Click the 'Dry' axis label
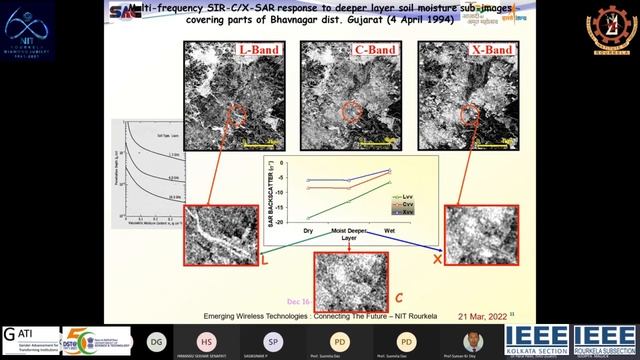The width and height of the screenshot is (640, 360). click(x=308, y=231)
